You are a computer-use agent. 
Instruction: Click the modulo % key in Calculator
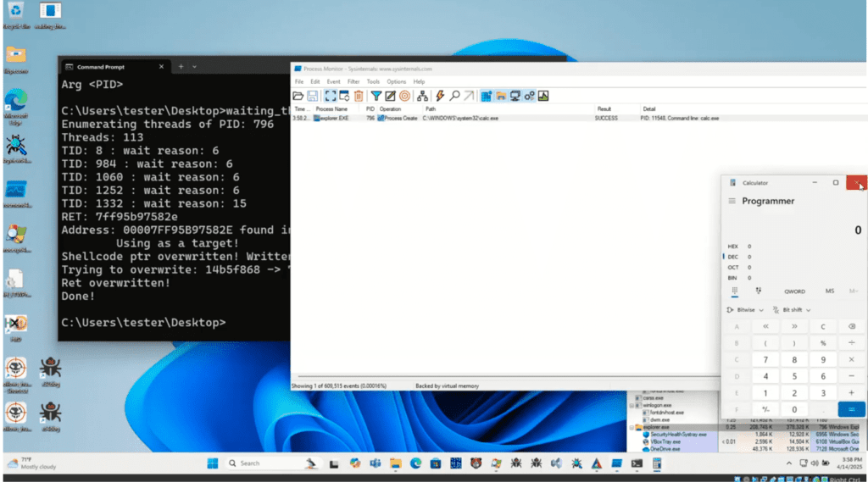(823, 343)
